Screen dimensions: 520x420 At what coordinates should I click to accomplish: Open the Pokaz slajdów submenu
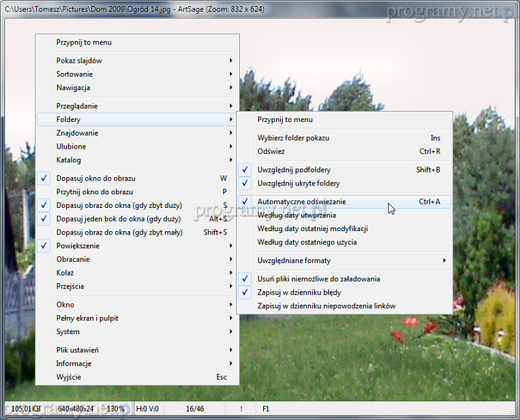tap(79, 61)
